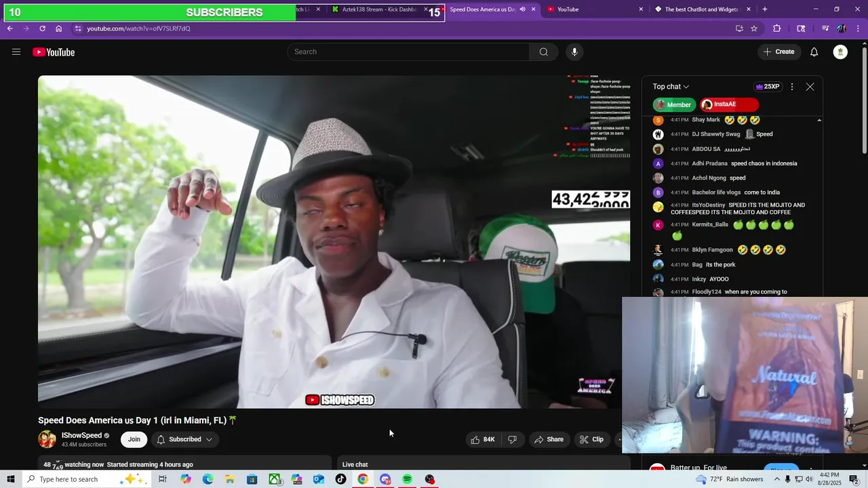Dislike the video with thumbs down
The image size is (868, 488).
512,439
